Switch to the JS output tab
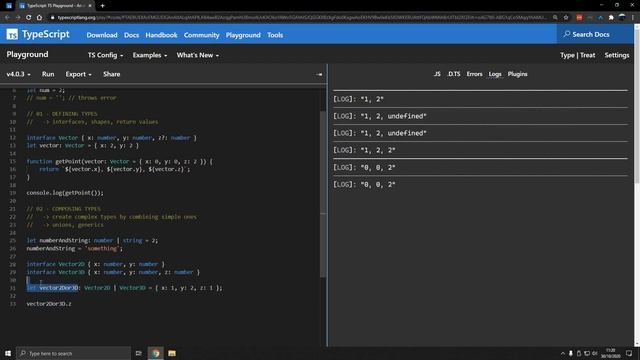The width and height of the screenshot is (640, 360). click(437, 74)
